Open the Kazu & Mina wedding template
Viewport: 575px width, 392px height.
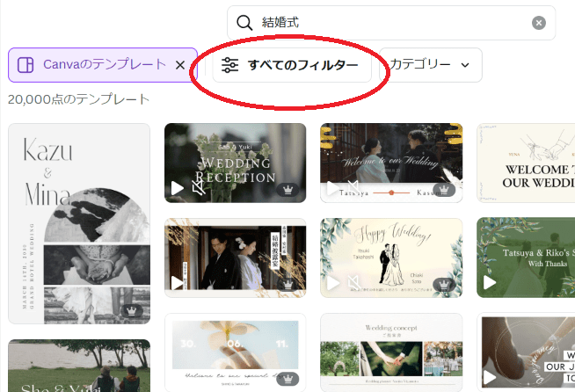click(x=79, y=223)
